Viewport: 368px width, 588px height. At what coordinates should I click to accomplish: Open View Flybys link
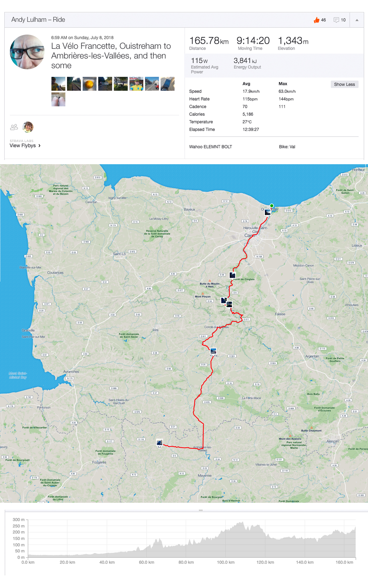23,146
